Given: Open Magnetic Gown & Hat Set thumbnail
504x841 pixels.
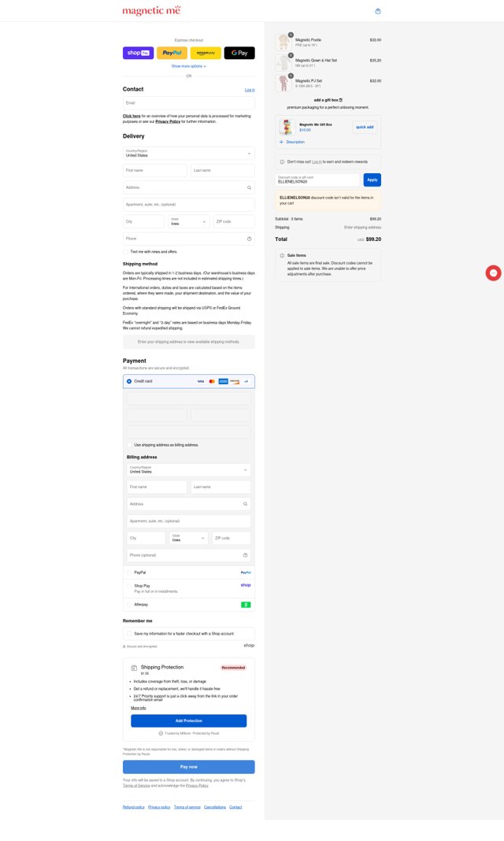Looking at the screenshot, I should (283, 62).
